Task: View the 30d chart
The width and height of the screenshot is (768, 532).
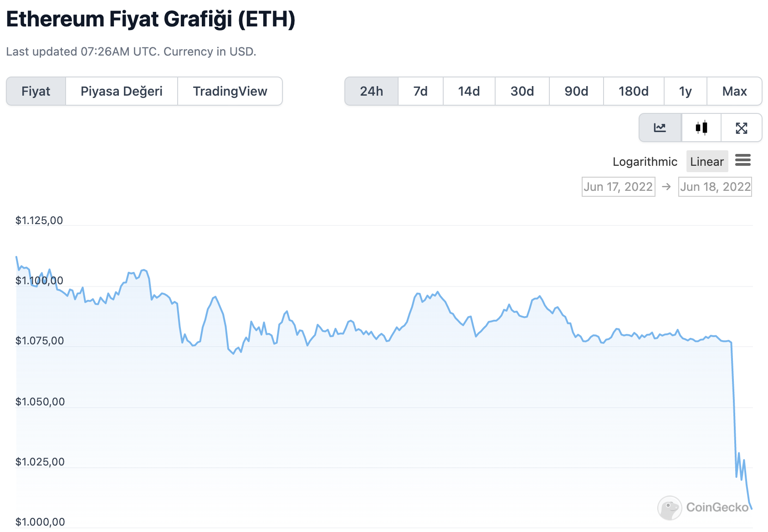Action: [x=522, y=91]
